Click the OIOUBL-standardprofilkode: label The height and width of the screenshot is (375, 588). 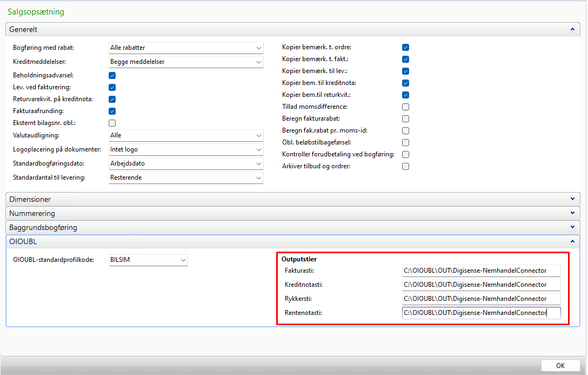(54, 260)
